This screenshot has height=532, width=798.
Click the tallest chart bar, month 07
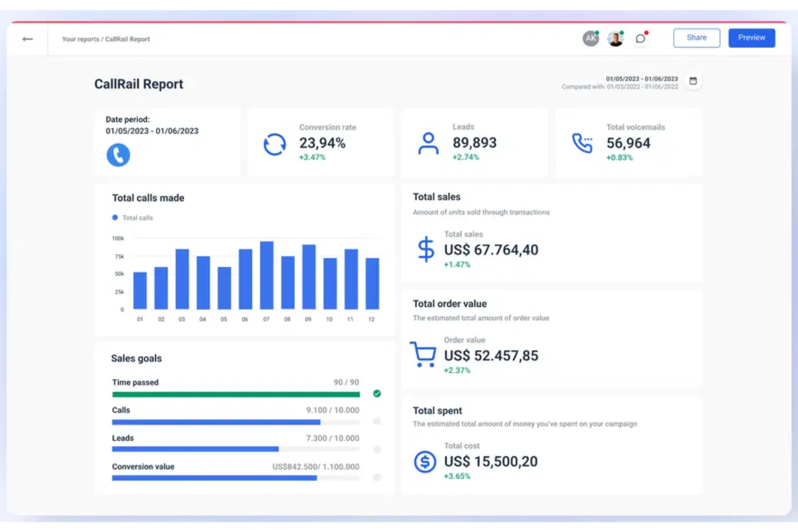(x=266, y=275)
